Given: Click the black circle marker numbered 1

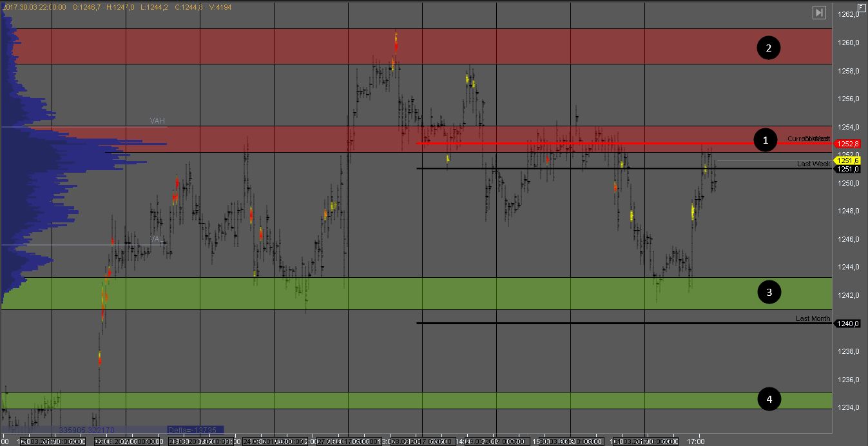Looking at the screenshot, I should click(765, 140).
